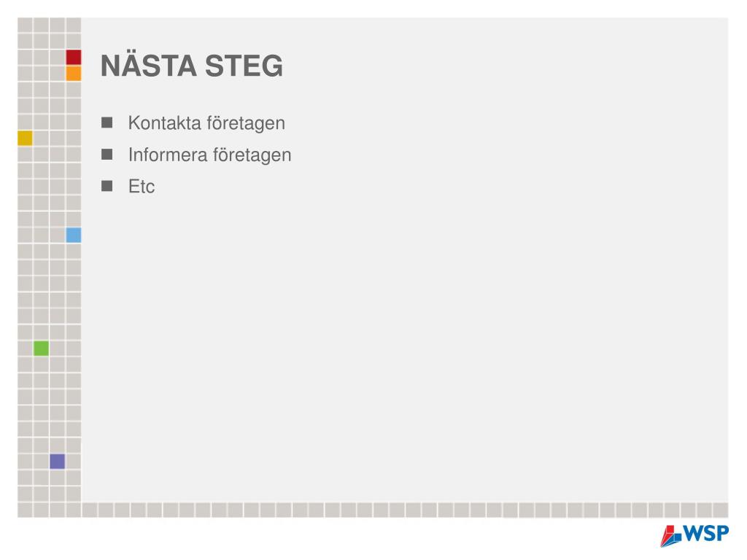Click the Etc bullet text

point(142,186)
